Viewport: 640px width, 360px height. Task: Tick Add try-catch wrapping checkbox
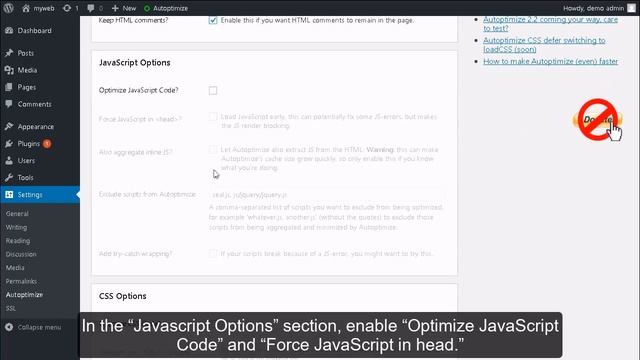click(213, 254)
